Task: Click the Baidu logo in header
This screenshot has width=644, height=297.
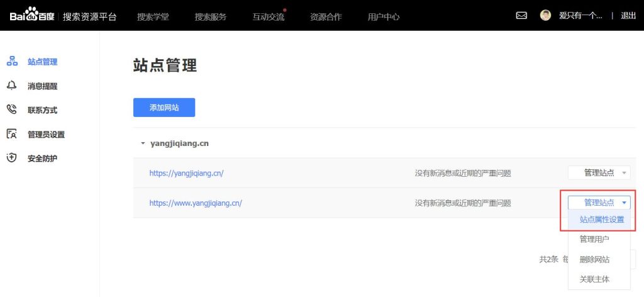Action: pyautogui.click(x=32, y=16)
